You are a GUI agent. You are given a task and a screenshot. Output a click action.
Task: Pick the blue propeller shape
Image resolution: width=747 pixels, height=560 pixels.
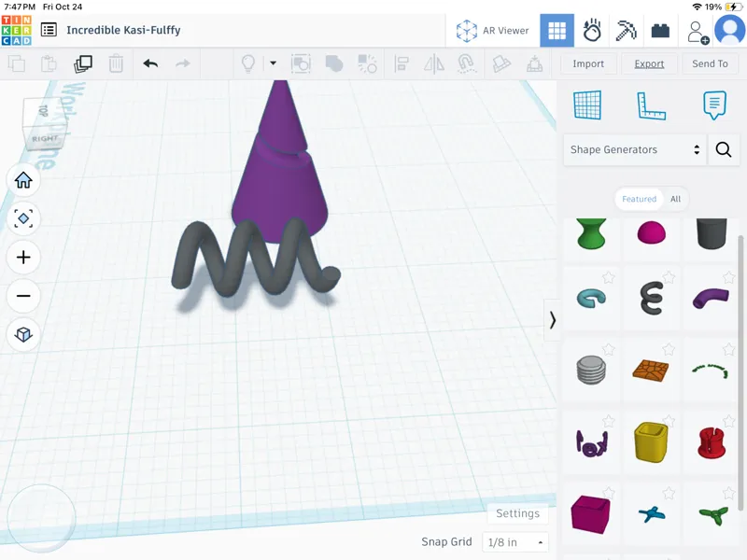[x=651, y=514]
